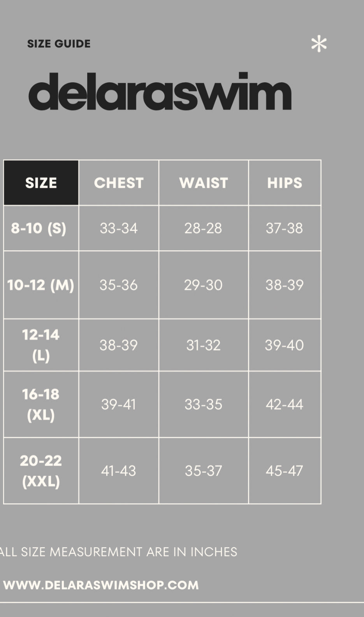Open the www.delaraswimshop.com link
This screenshot has width=364, height=617.
point(101,585)
